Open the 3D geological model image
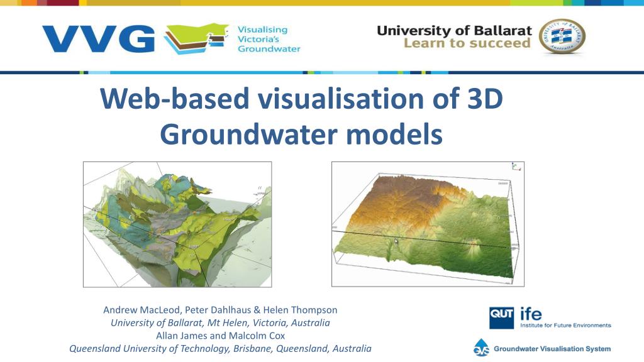This screenshot has width=644, height=362. 177,224
